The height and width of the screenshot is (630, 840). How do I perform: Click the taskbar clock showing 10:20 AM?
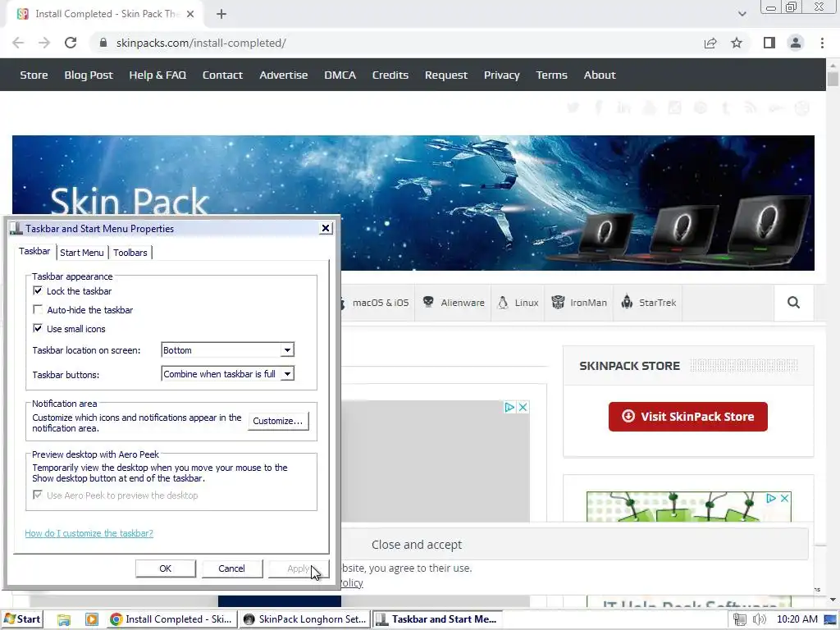pos(797,619)
